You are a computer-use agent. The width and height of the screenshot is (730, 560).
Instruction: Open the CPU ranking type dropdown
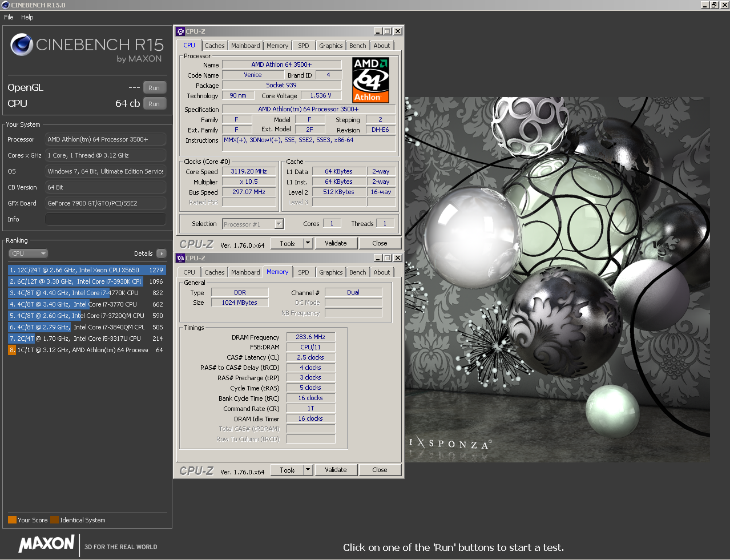click(x=28, y=253)
